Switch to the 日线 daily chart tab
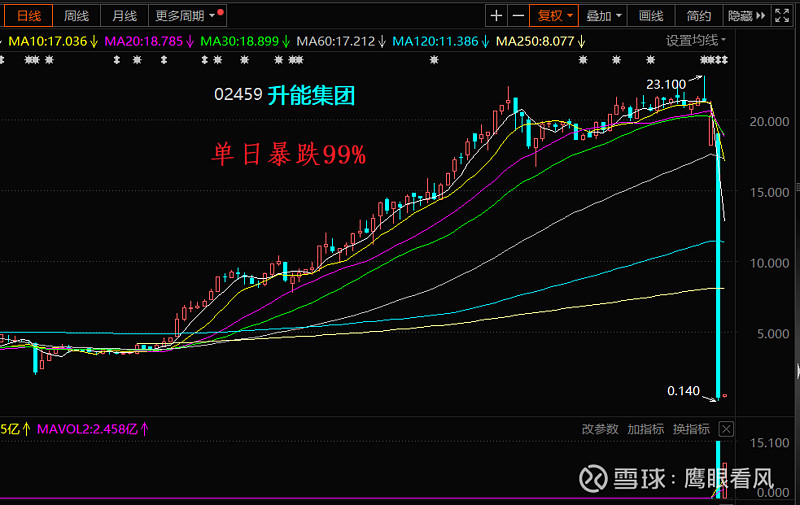This screenshot has width=800, height=505. click(x=29, y=16)
